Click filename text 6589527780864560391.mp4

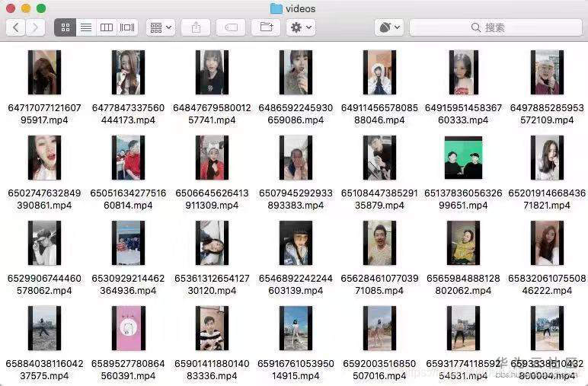[x=128, y=369]
